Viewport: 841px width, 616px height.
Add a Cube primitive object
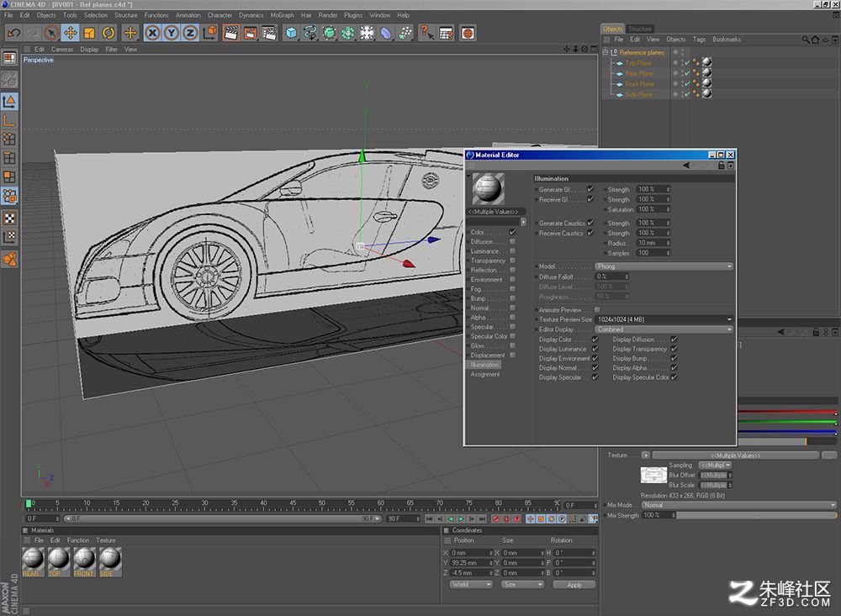tap(291, 34)
